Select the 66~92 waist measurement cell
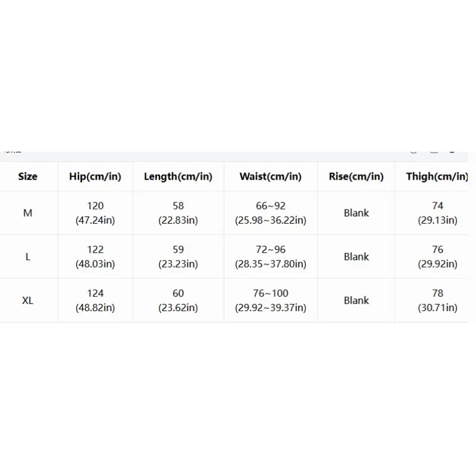476x476 pixels. tap(271, 213)
